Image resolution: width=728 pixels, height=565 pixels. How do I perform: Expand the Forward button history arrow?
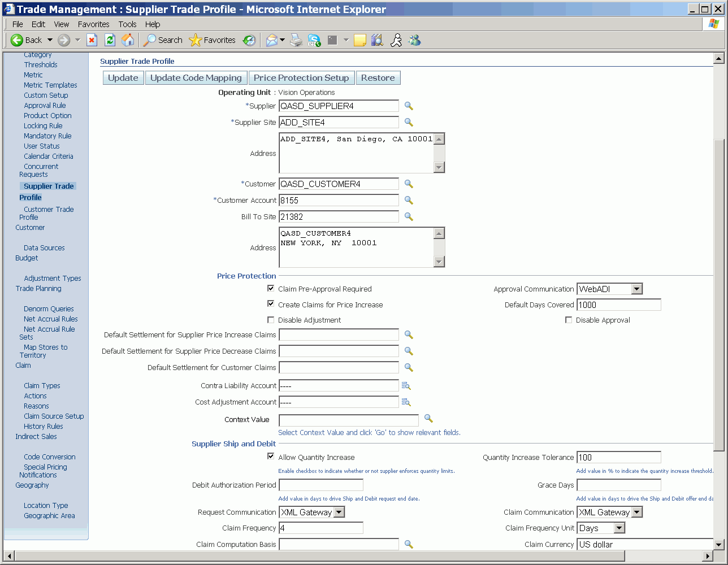(77, 40)
